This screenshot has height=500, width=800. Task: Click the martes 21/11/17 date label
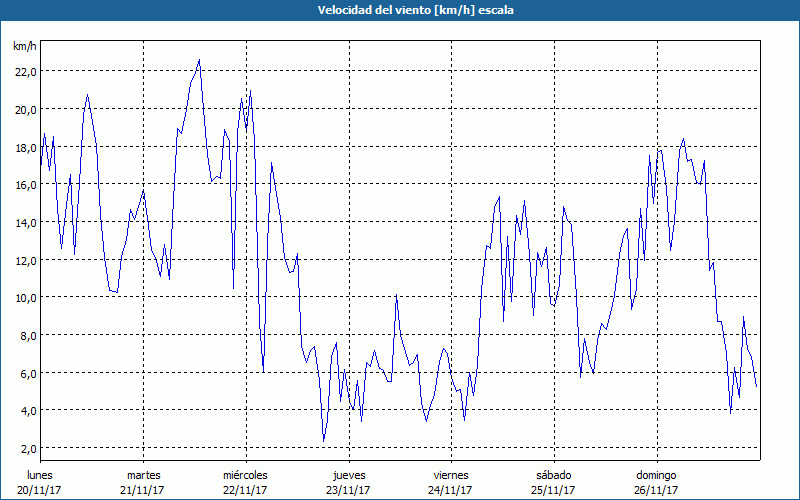pyautogui.click(x=143, y=482)
